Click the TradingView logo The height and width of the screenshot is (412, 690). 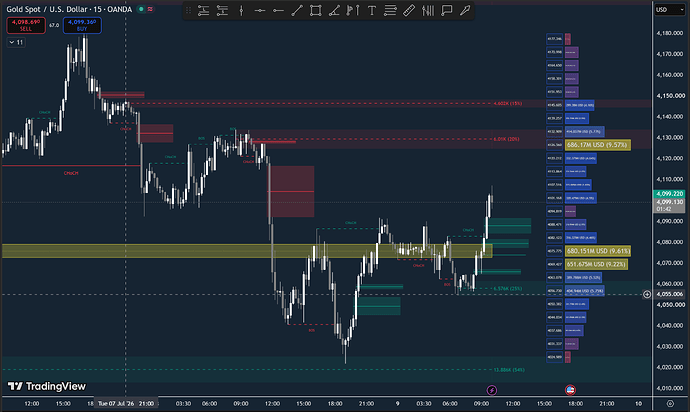click(47, 386)
